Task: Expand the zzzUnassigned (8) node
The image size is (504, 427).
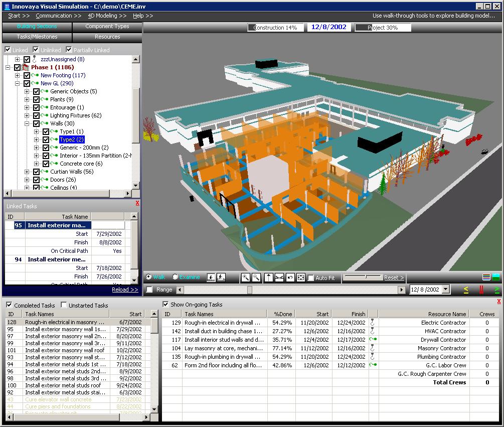Action: click(x=18, y=59)
